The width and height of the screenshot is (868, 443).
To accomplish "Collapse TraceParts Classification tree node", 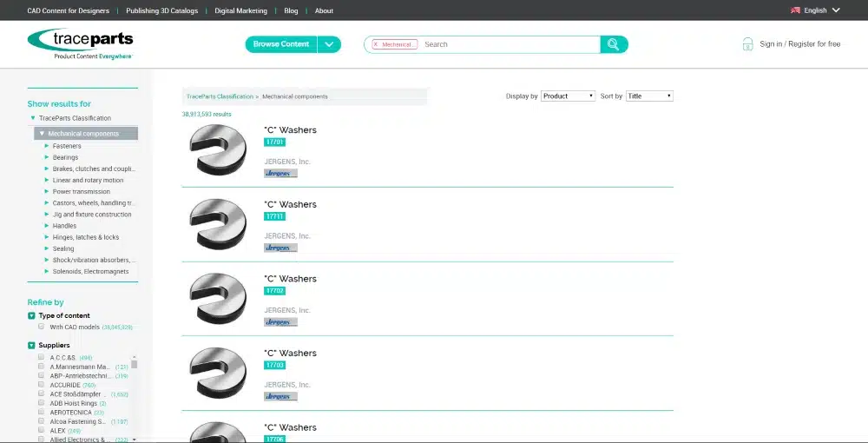I will point(33,118).
